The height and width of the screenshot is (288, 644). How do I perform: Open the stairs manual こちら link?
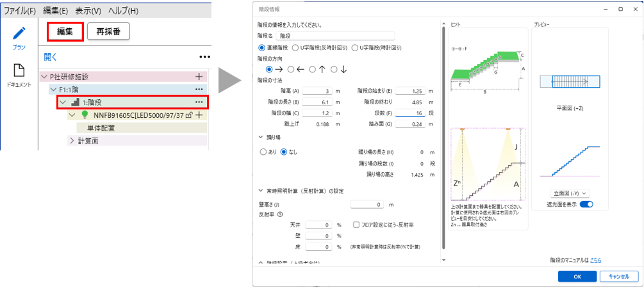(x=596, y=260)
